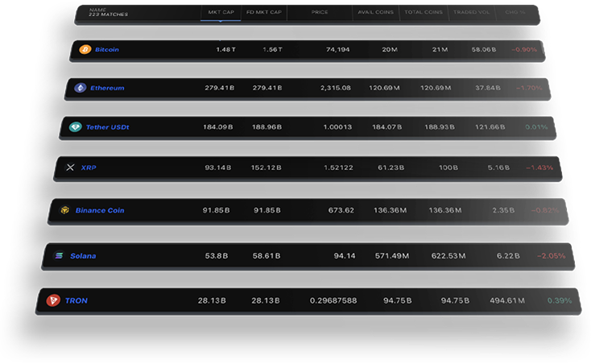
Task: Select Bitcoin total coins 21 M
Action: click(x=440, y=49)
